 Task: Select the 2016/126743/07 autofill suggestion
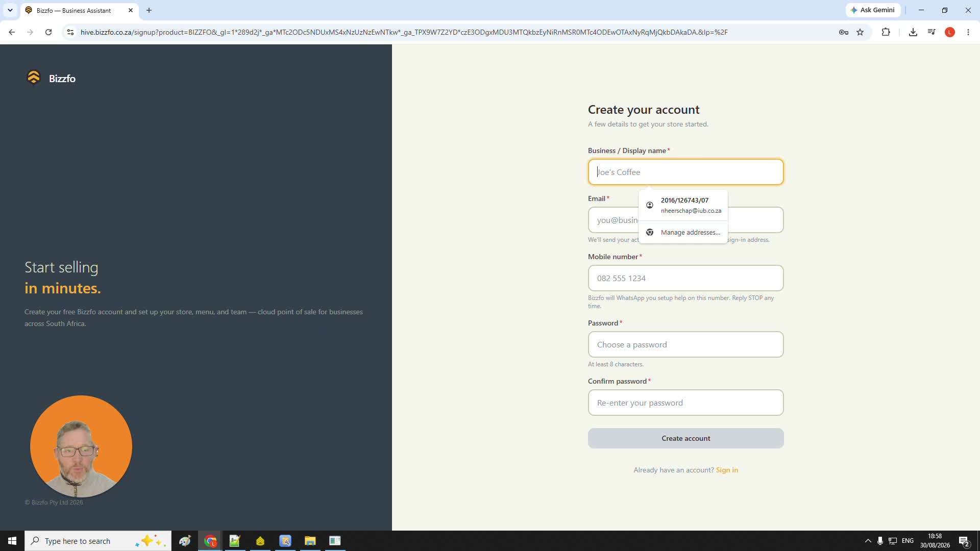click(x=683, y=205)
